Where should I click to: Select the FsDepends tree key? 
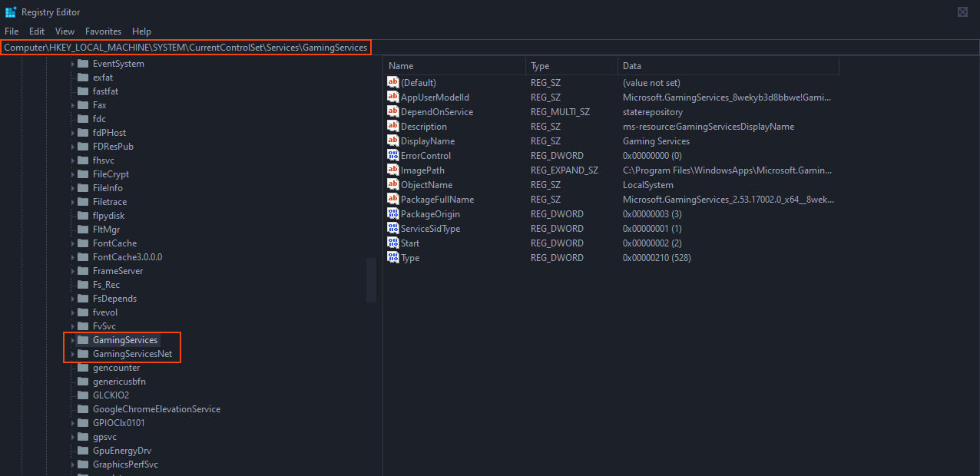(114, 299)
